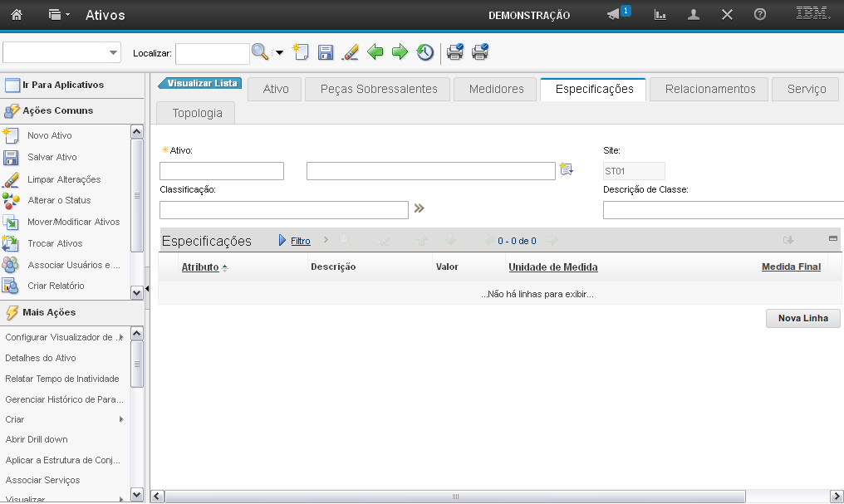The height and width of the screenshot is (504, 844).
Task: Click the save disk toolbar icon
Action: [326, 52]
